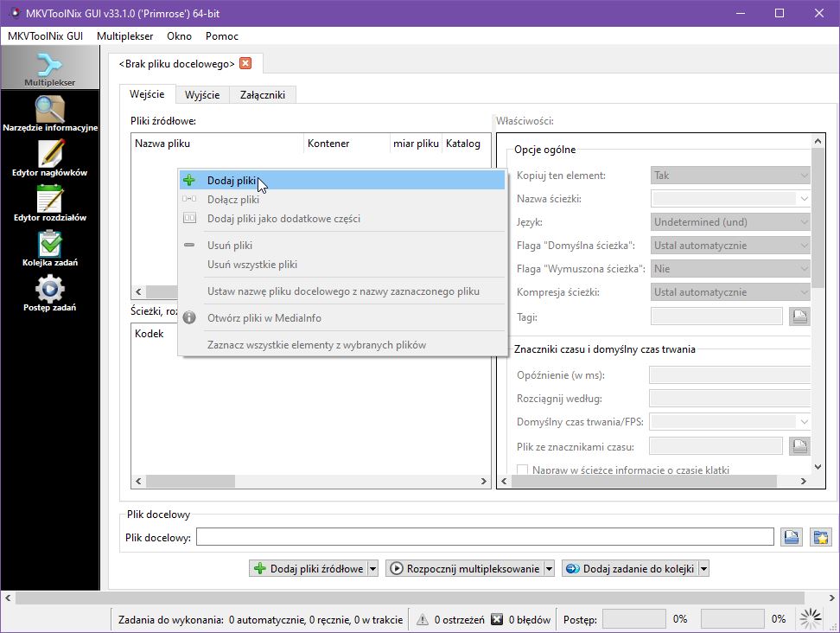Screen dimensions: 840x633
Task: Click the first Postęp progress bar
Action: tap(634, 619)
